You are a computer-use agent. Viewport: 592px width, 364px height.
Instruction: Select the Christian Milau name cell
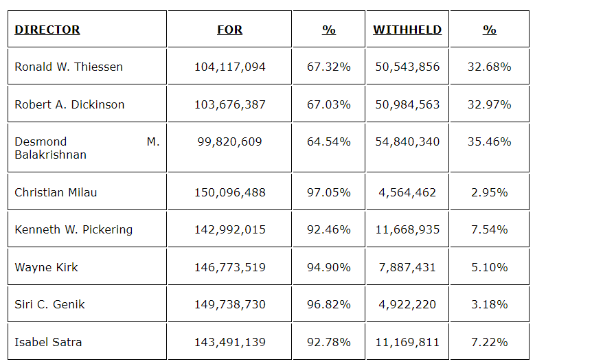coord(56,192)
